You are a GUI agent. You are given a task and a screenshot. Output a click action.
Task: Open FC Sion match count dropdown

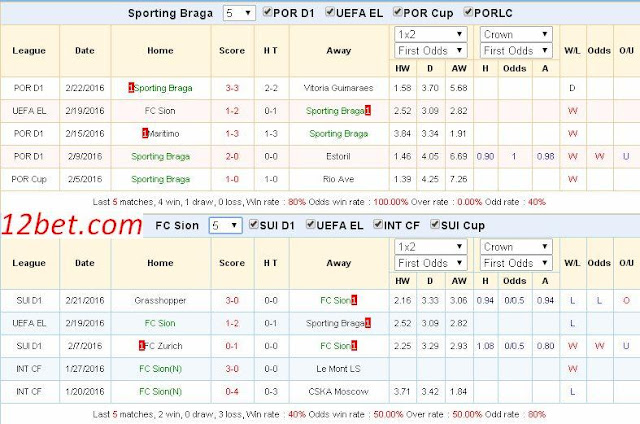[225, 225]
